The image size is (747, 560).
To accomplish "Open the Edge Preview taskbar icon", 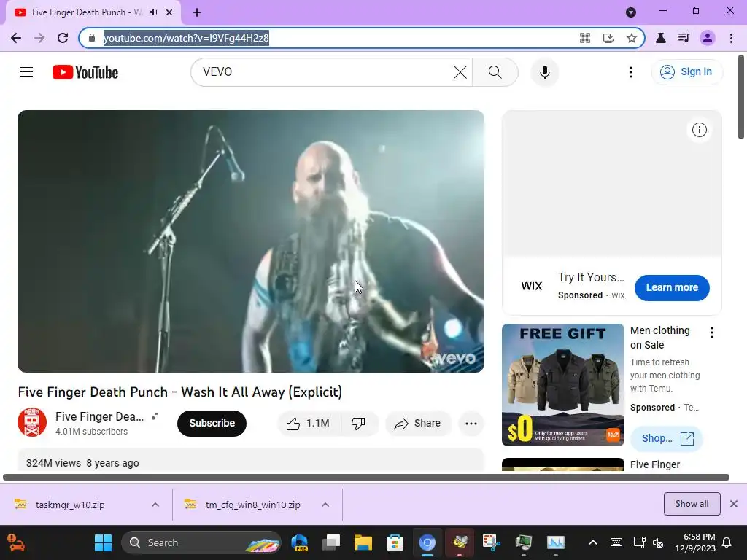I will pyautogui.click(x=299, y=542).
